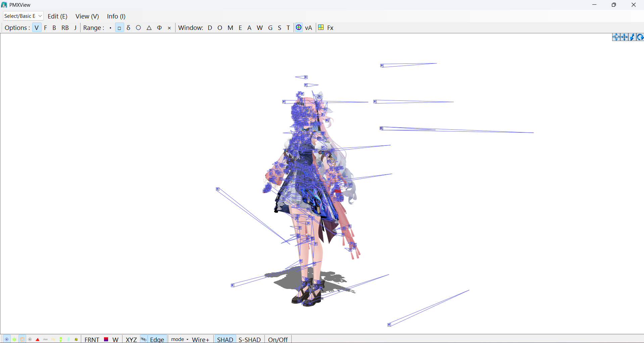Toggle the V vertex selection option

[x=37, y=28]
